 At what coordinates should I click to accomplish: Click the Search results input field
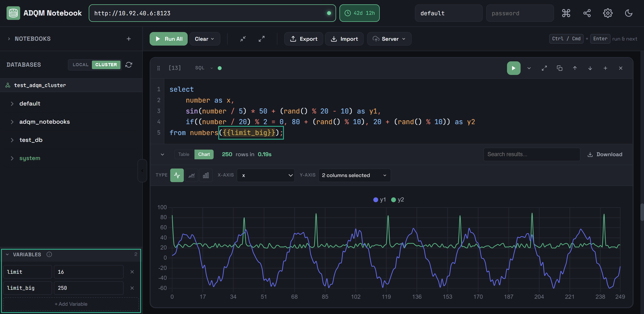coord(531,154)
